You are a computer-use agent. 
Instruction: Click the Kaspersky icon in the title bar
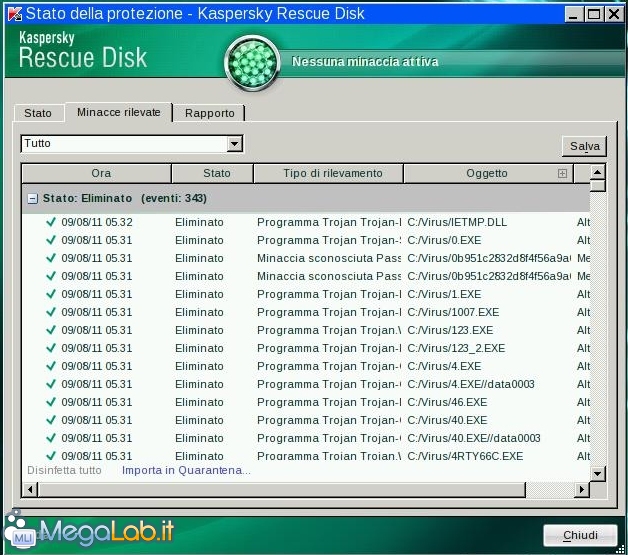coord(15,14)
